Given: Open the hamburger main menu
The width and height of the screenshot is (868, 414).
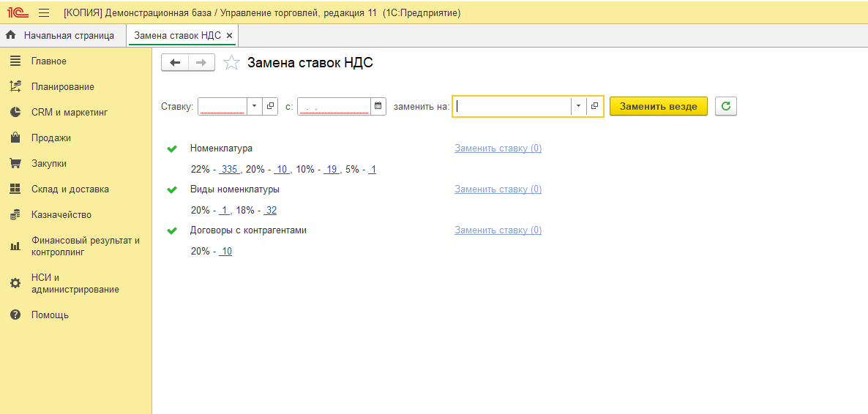Looking at the screenshot, I should (45, 12).
